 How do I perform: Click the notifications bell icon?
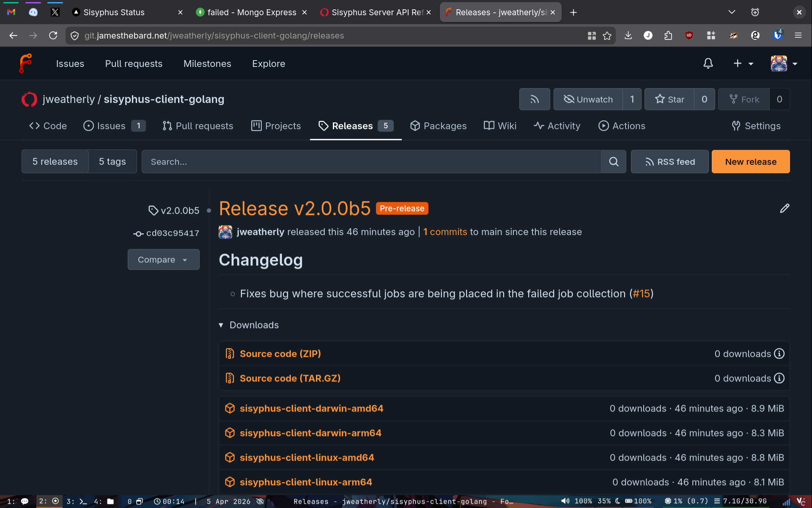(708, 63)
